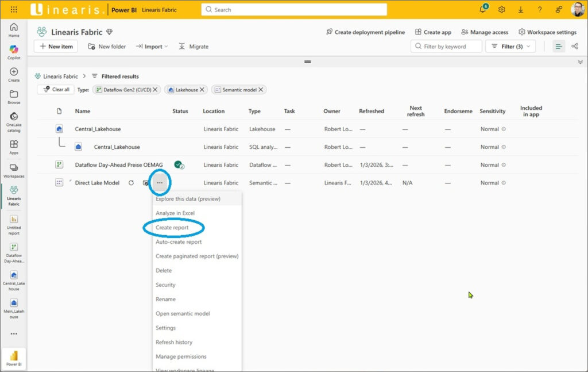Remove the Lakehouse filter chip

[x=202, y=90]
